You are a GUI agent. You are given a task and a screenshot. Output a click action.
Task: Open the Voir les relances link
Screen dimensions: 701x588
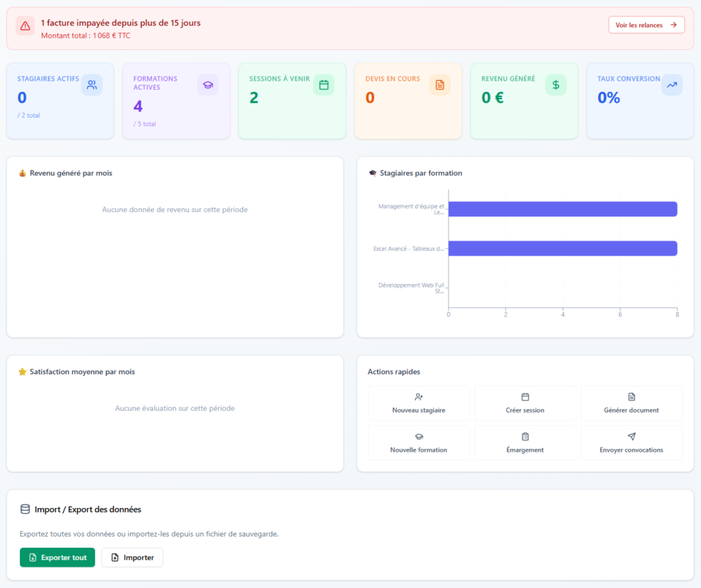click(646, 25)
